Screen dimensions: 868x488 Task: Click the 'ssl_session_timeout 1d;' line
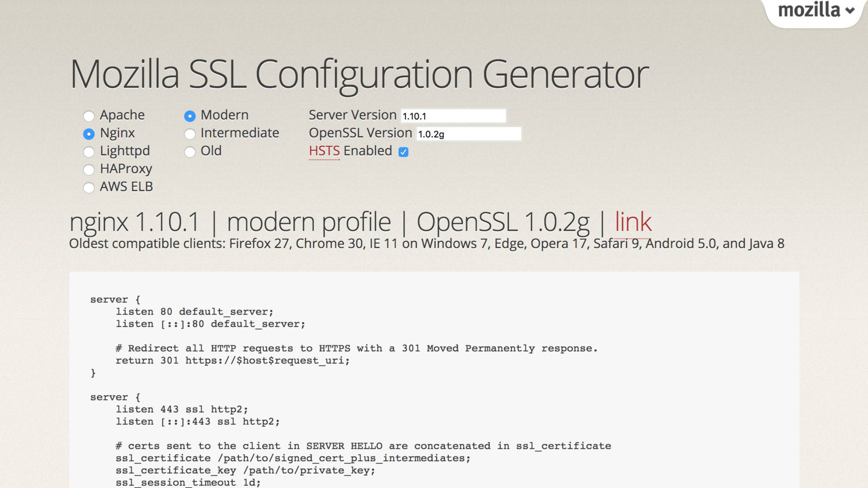188,483
